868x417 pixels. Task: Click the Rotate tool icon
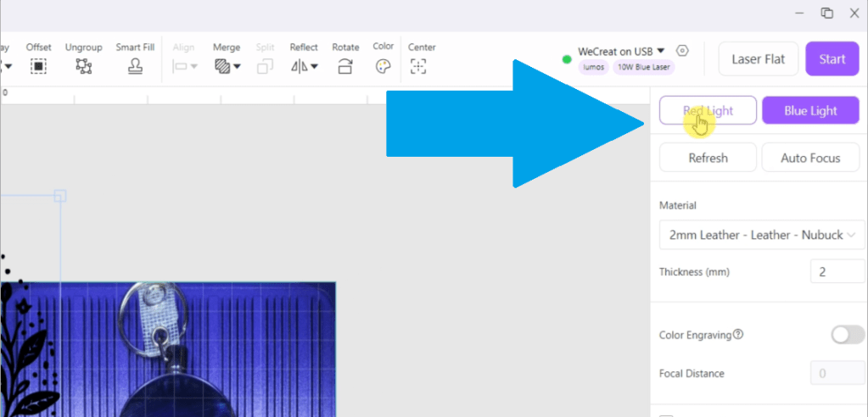(x=345, y=66)
